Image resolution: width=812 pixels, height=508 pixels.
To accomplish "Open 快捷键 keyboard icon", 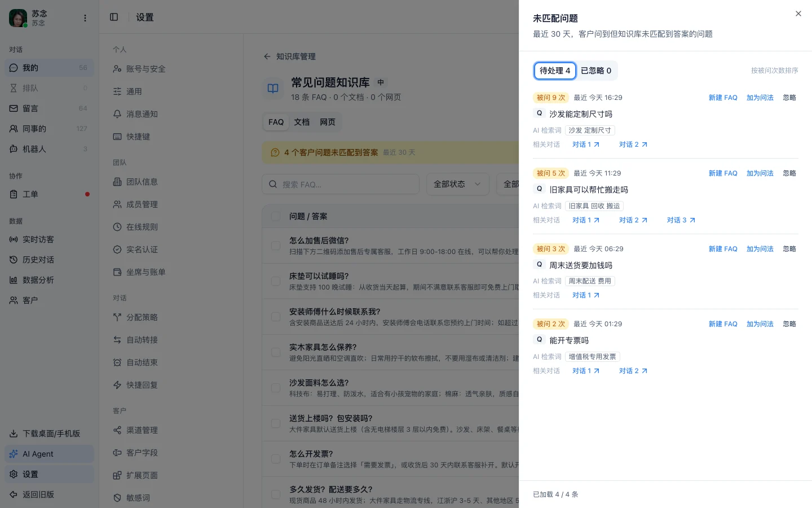I will 117,137.
